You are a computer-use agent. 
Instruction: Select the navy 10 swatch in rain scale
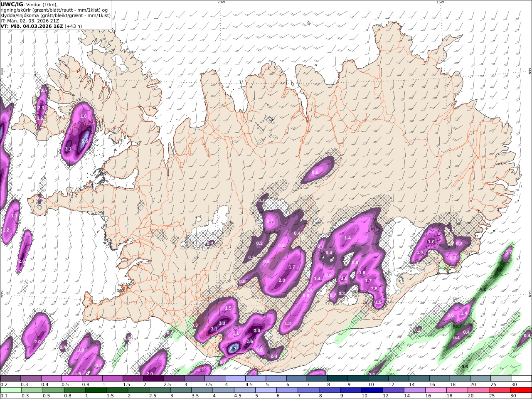coord(372,390)
